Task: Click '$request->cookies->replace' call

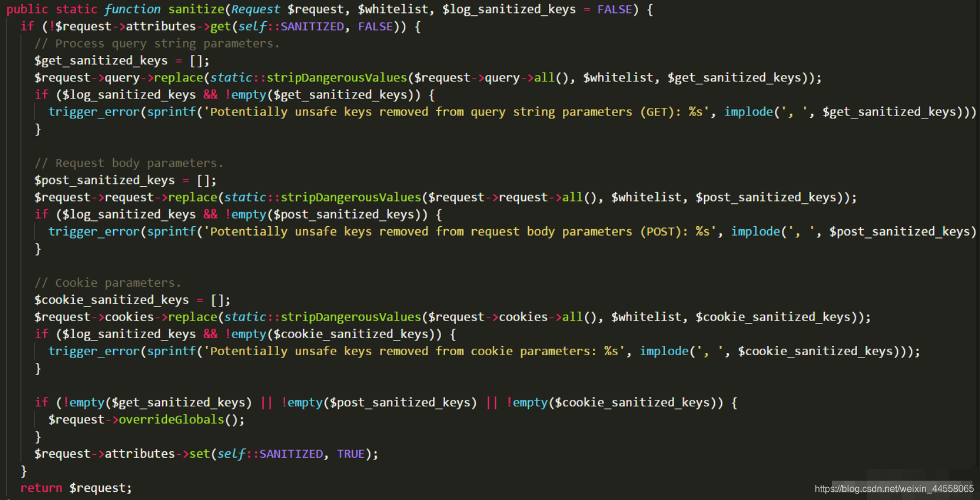Action: click(x=125, y=317)
